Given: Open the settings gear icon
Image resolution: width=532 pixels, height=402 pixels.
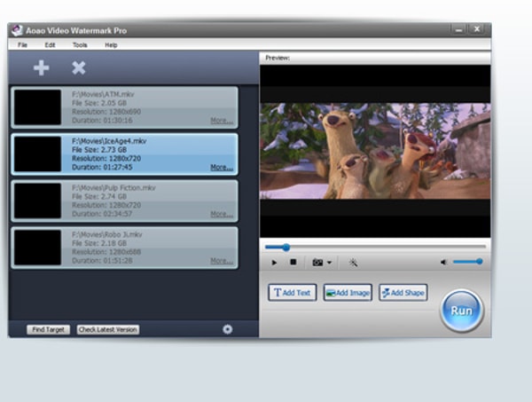Looking at the screenshot, I should coord(228,329).
